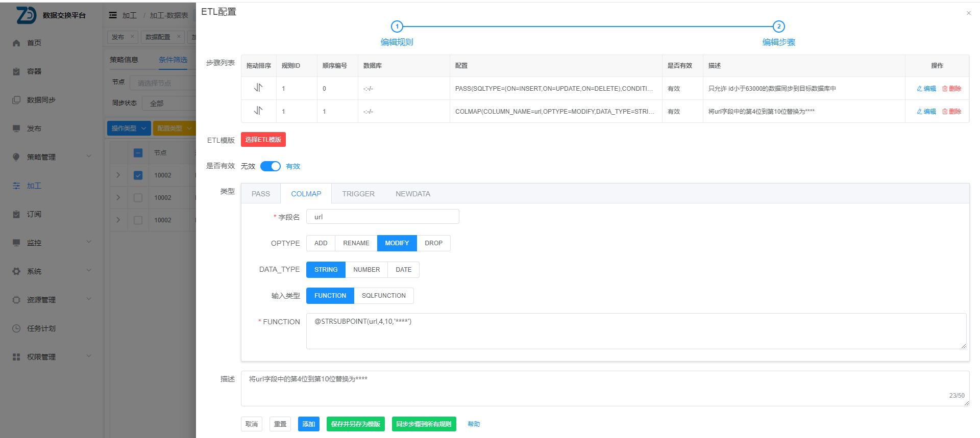980x438 pixels.
Task: Click the sidebar collapse hamburger icon
Action: [x=113, y=15]
